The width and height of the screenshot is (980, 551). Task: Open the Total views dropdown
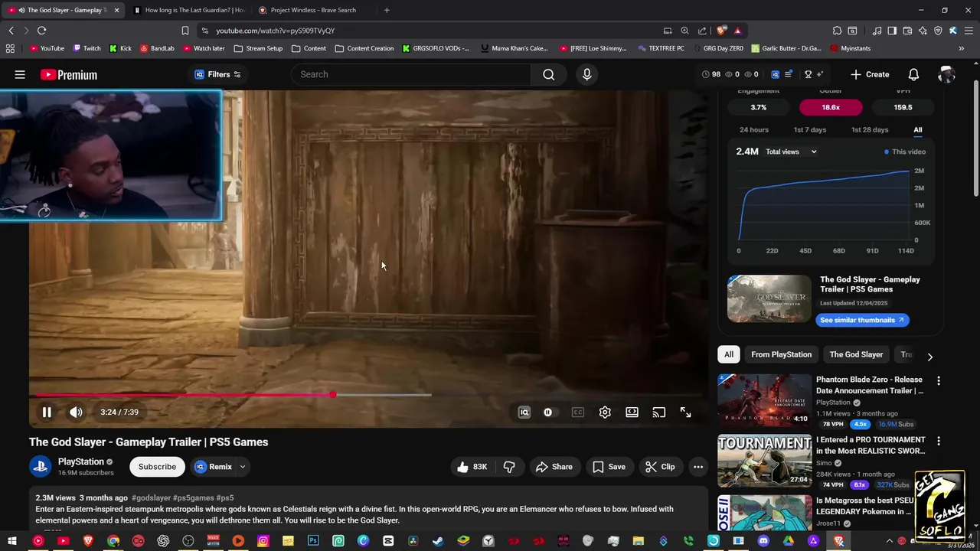791,152
